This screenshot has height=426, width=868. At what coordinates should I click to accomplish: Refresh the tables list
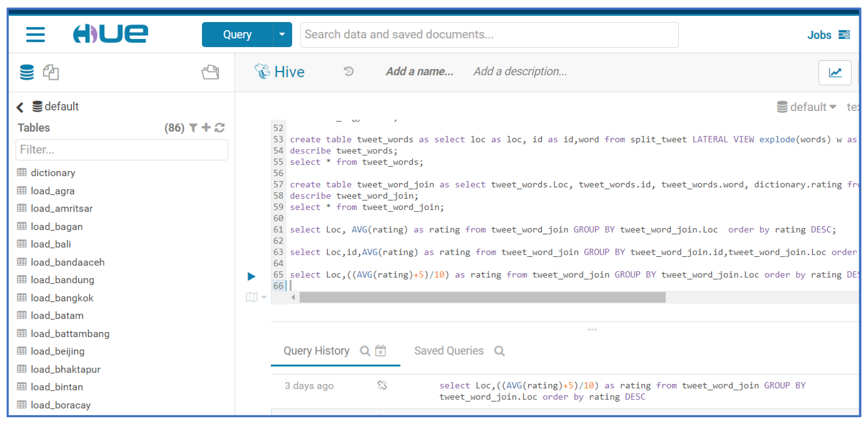pos(220,128)
